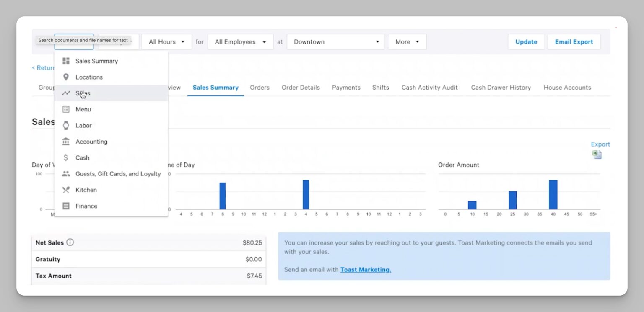Click the Kitchen utensils icon
The height and width of the screenshot is (312, 644).
tap(66, 190)
